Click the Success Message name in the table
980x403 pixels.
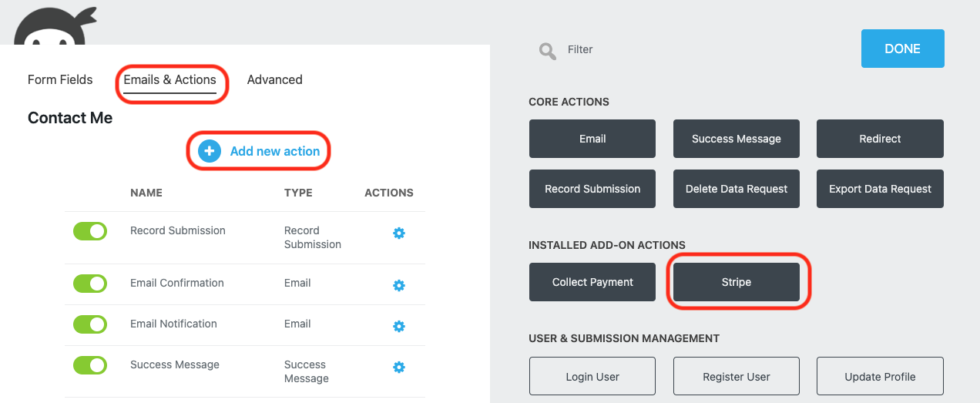pyautogui.click(x=175, y=364)
